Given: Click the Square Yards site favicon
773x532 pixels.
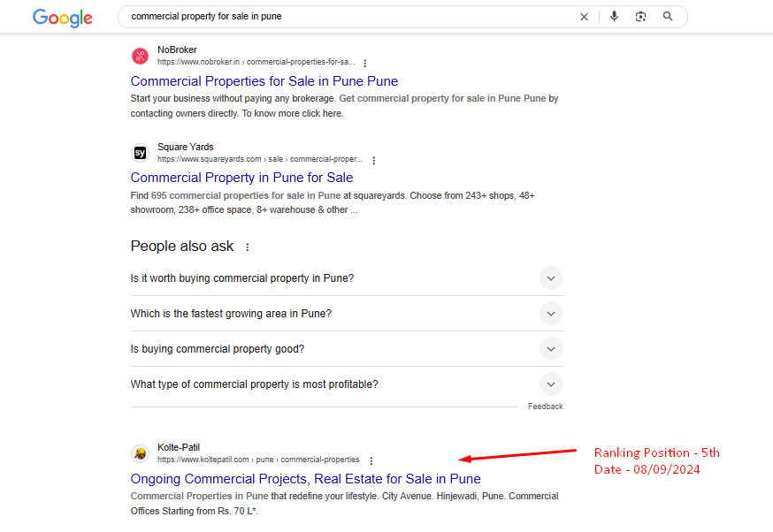Looking at the screenshot, I should coord(140,153).
